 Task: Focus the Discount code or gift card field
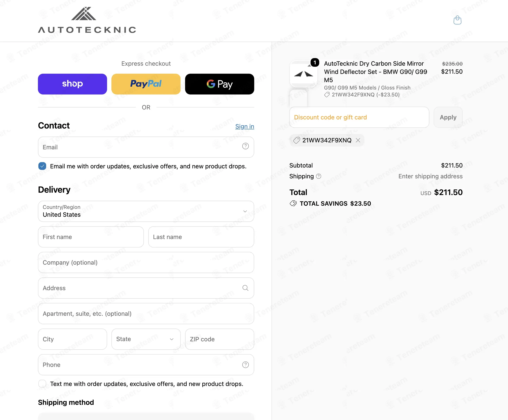pos(359,117)
